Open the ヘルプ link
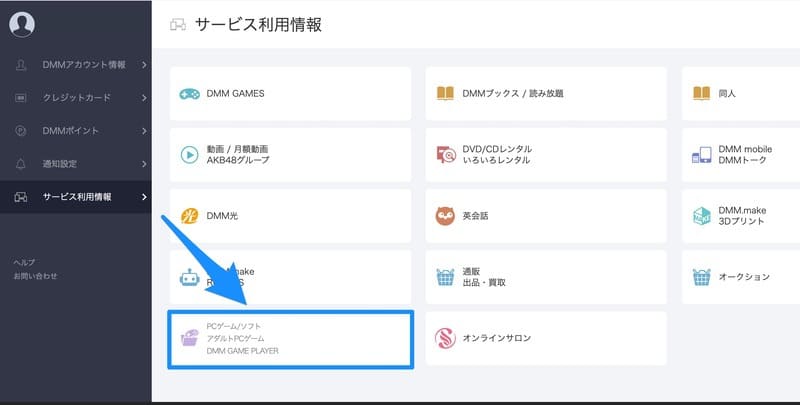 click(24, 262)
